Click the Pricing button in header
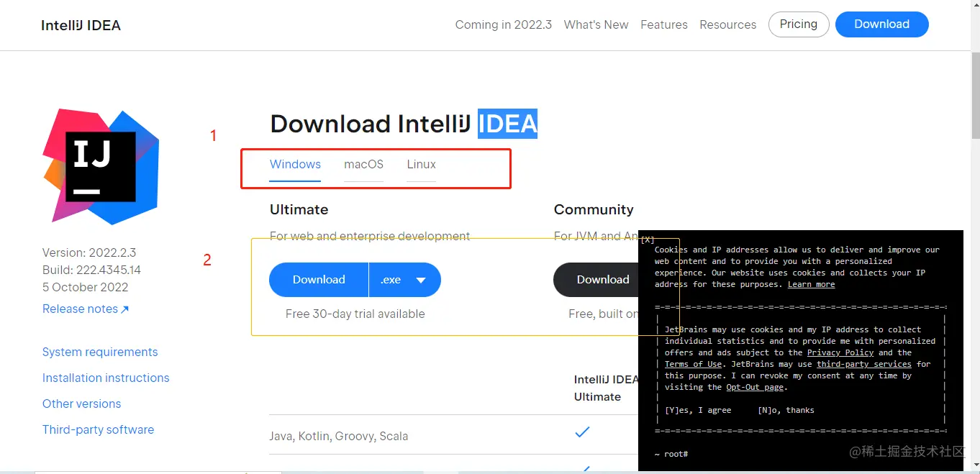 coord(799,24)
